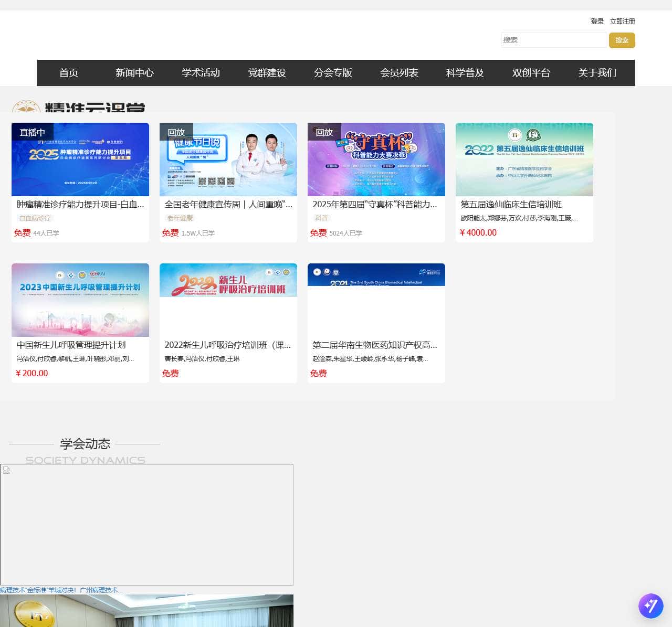Open the 2022新生儿呼吸治疗培训班 banner image
Viewport: 672px width, 627px height.
(x=228, y=280)
